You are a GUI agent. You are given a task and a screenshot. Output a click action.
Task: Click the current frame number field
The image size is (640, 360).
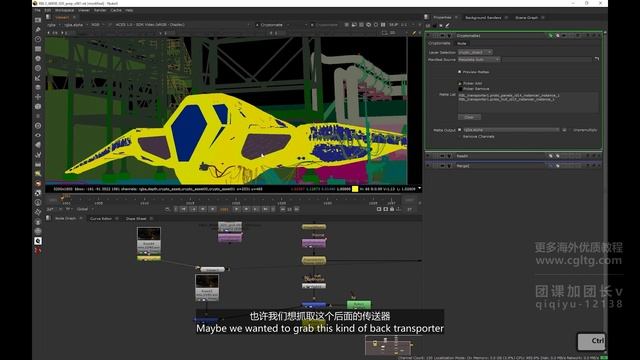224,209
